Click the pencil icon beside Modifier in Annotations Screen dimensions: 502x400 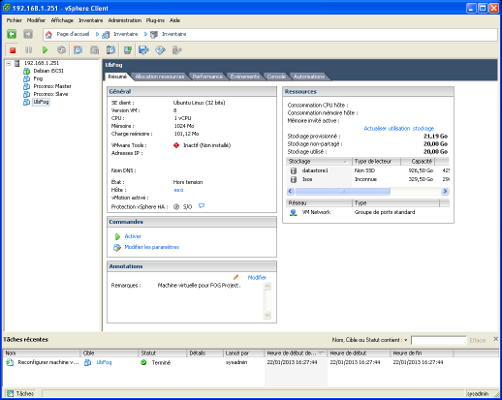pos(236,277)
